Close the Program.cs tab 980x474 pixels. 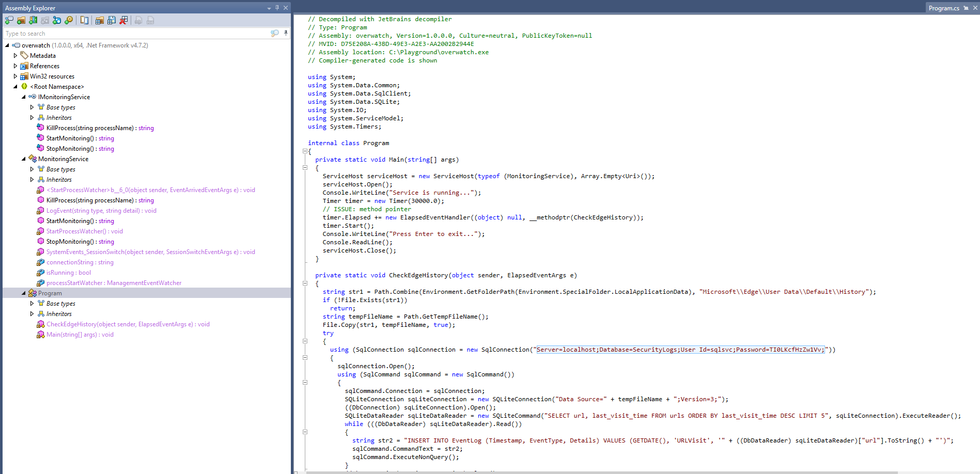point(974,8)
